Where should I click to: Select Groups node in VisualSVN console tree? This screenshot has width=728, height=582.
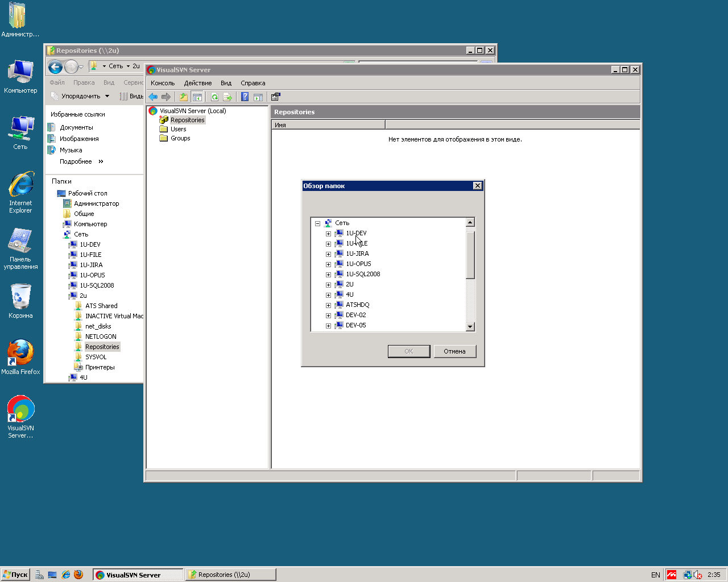click(180, 138)
